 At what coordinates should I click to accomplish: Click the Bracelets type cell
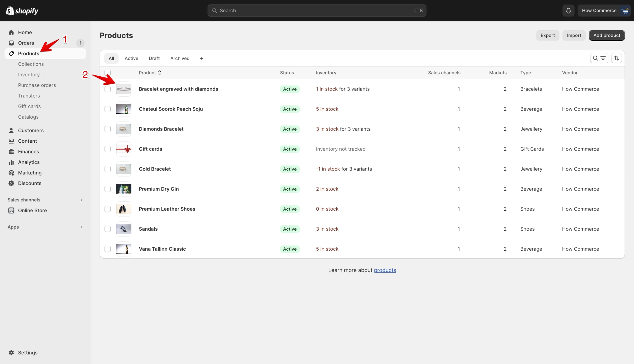point(531,89)
